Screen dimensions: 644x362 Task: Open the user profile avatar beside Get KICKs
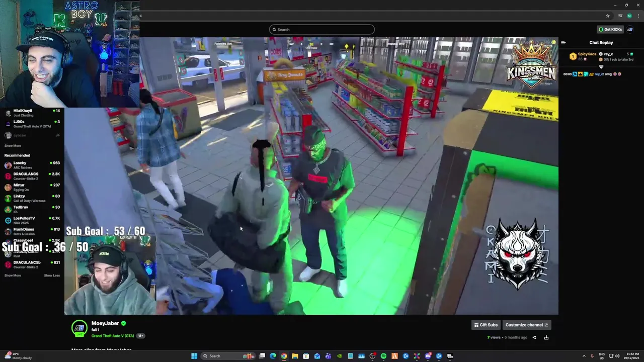pyautogui.click(x=629, y=30)
